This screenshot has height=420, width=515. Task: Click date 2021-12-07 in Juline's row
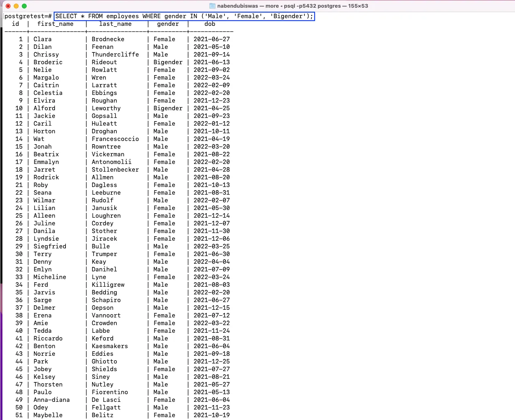tap(212, 223)
